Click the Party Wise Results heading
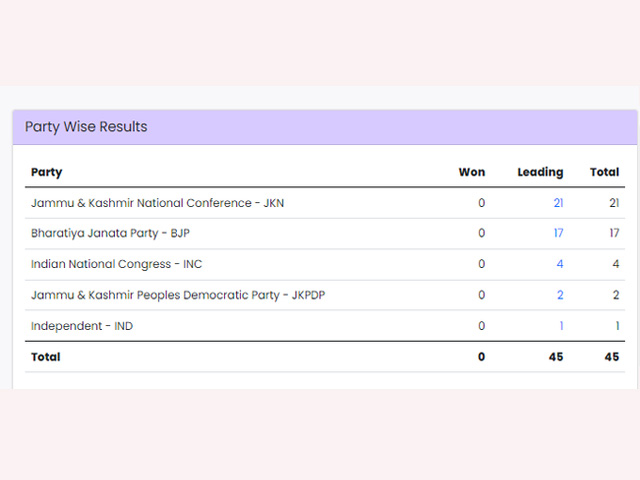The image size is (640, 480). click(86, 127)
